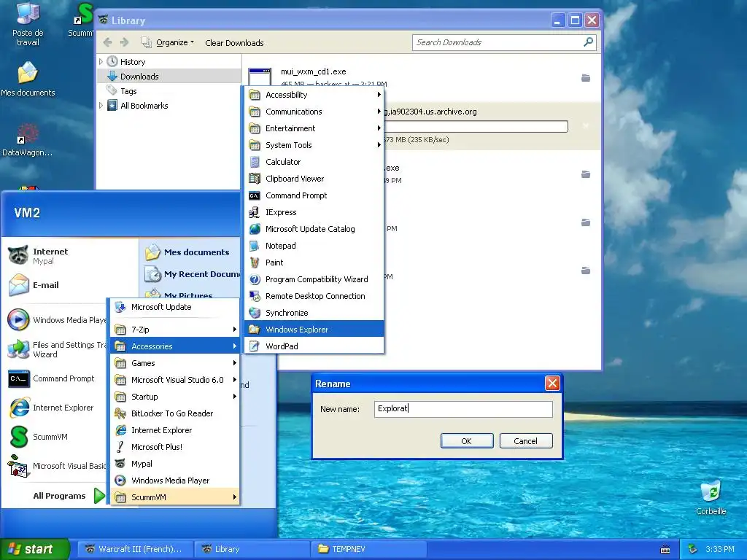747x560 pixels.
Task: Click the Synchronize icon
Action: 255,313
